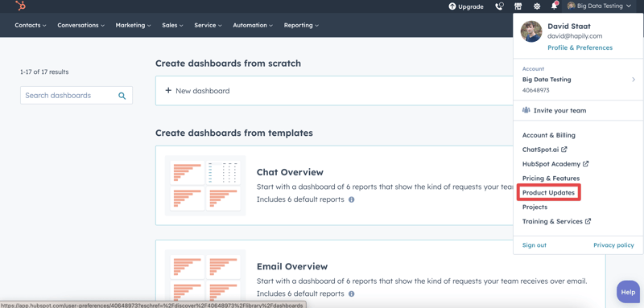644x308 pixels.
Task: Open the Email Overview template title
Action: tap(292, 266)
